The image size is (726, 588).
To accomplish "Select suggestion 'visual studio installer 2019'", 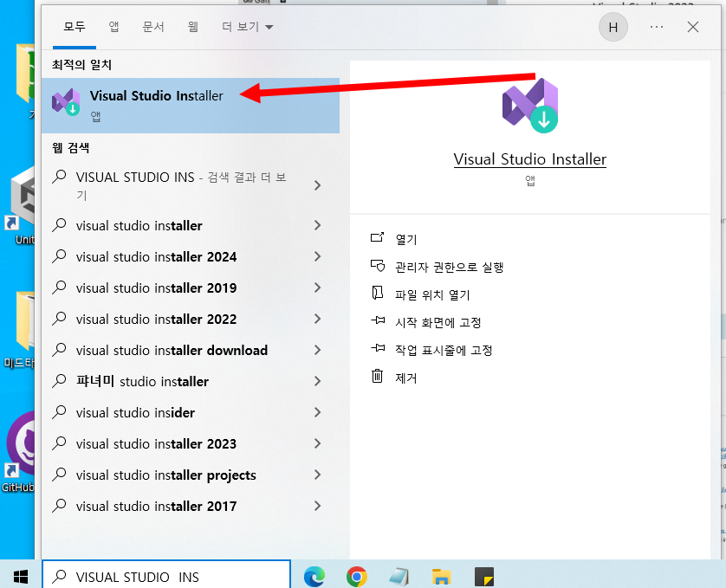I will pos(157,288).
